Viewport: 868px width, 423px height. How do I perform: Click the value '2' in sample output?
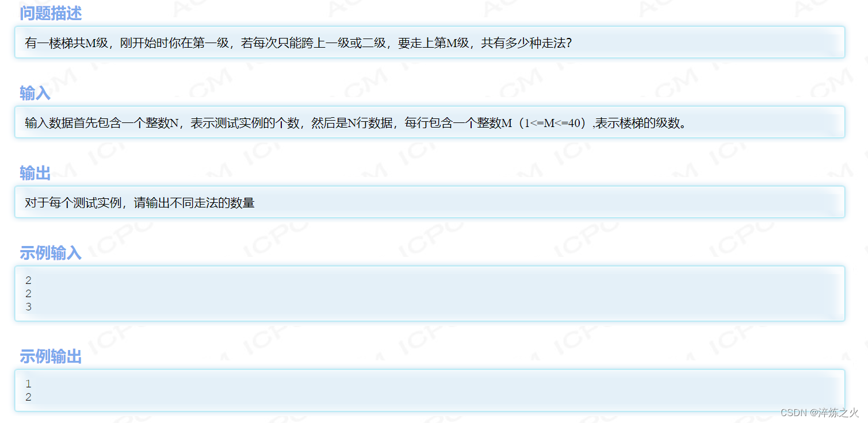coord(29,397)
